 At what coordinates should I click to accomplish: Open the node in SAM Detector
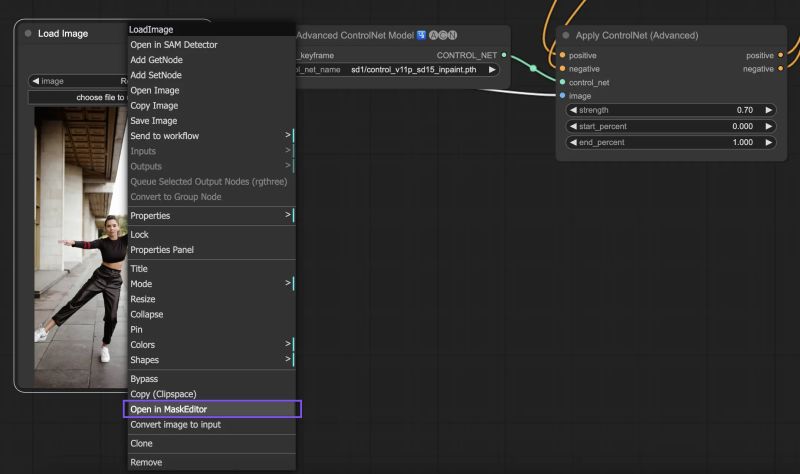click(211, 45)
